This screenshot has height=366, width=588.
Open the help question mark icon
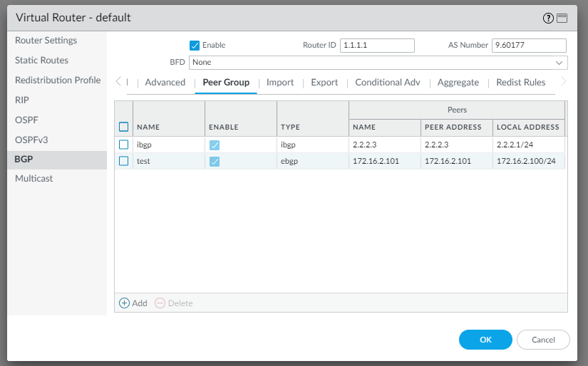click(547, 18)
